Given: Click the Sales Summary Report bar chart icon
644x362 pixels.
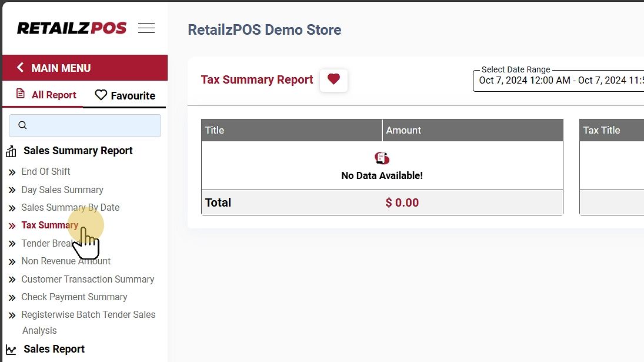Looking at the screenshot, I should click(x=11, y=152).
